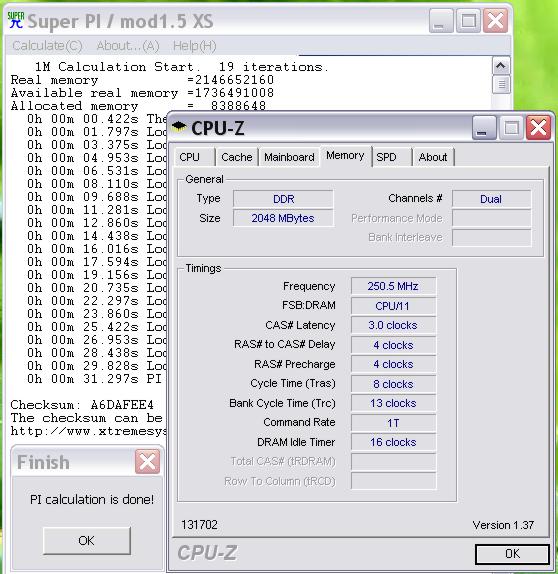Image resolution: width=558 pixels, height=574 pixels.
Task: Click the RAS# to CAS# Delay value field
Action: [x=393, y=345]
